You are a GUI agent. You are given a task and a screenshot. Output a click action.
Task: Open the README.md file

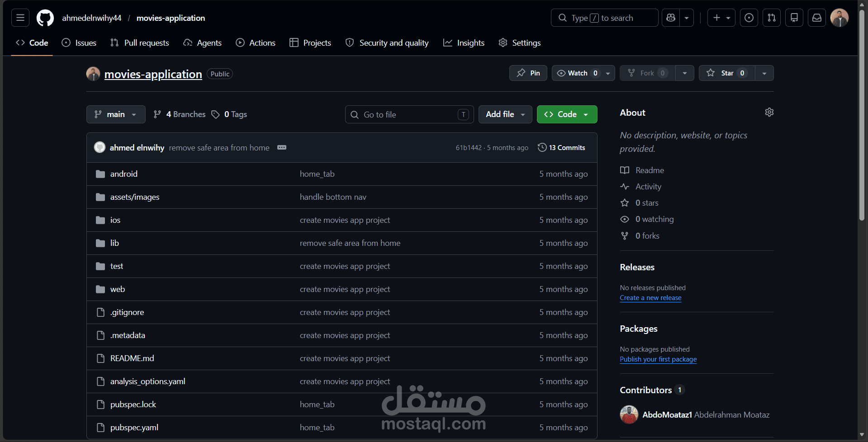pos(132,358)
